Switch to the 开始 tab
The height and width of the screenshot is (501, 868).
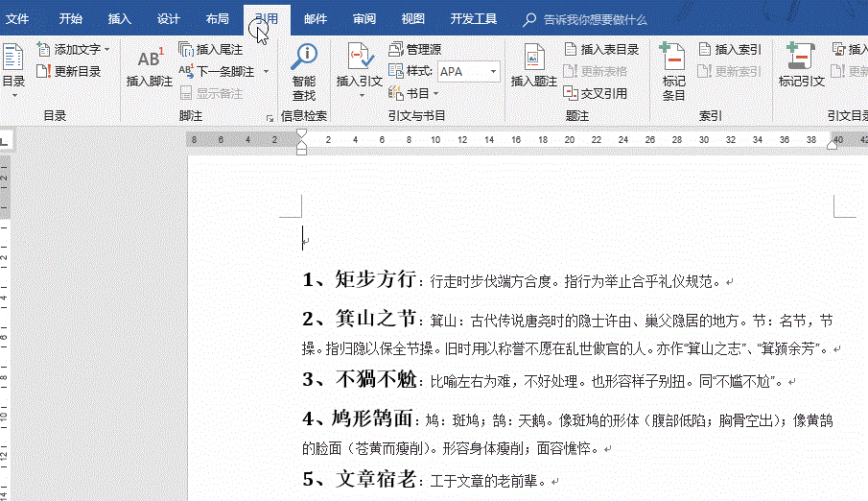[71, 19]
